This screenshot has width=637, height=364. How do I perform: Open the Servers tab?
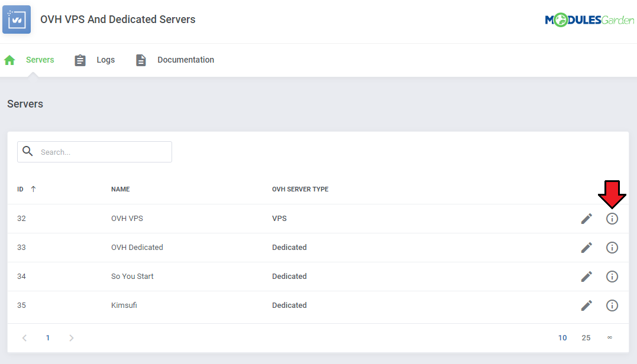coord(40,60)
